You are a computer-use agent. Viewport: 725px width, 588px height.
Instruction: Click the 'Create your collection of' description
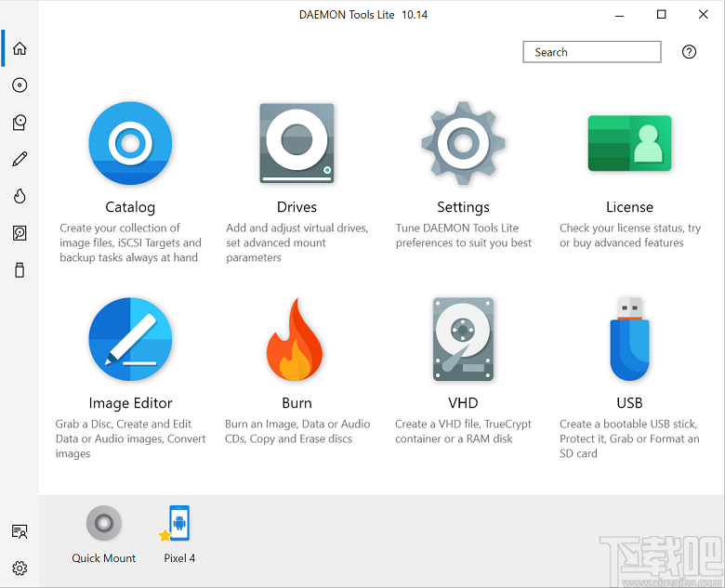tap(130, 242)
